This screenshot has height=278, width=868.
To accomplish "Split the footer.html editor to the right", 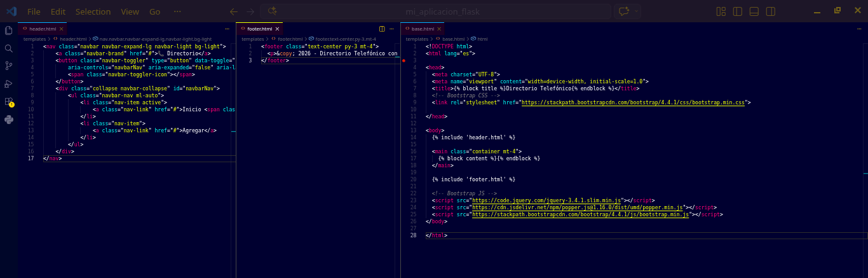I will point(382,29).
